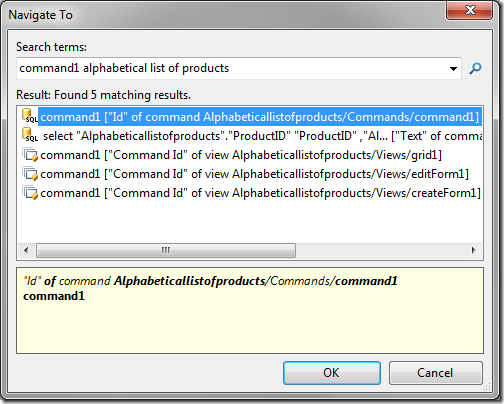Image resolution: width=504 pixels, height=404 pixels.
Task: Click view icon of grid1 result
Action: (30, 154)
